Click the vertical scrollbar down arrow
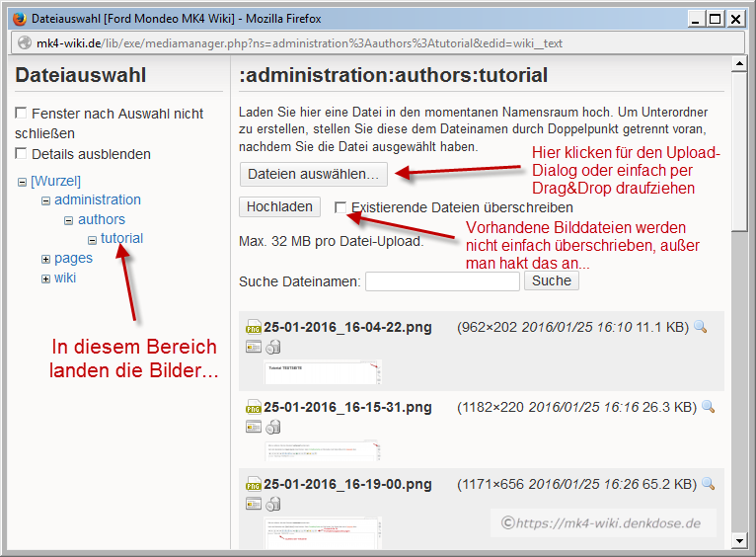Viewport: 756px width, 557px height. [739, 541]
